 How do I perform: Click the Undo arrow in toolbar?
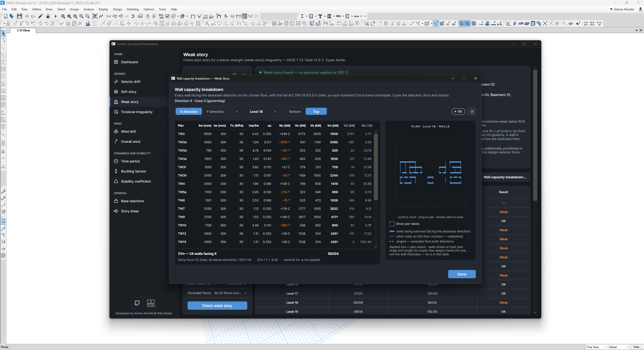point(27,16)
